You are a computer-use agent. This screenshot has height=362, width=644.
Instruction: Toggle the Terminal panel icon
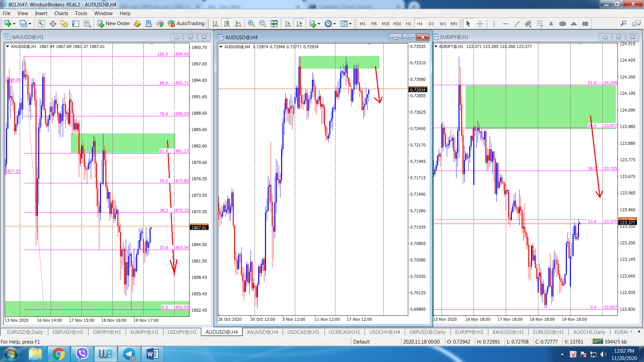(76, 23)
